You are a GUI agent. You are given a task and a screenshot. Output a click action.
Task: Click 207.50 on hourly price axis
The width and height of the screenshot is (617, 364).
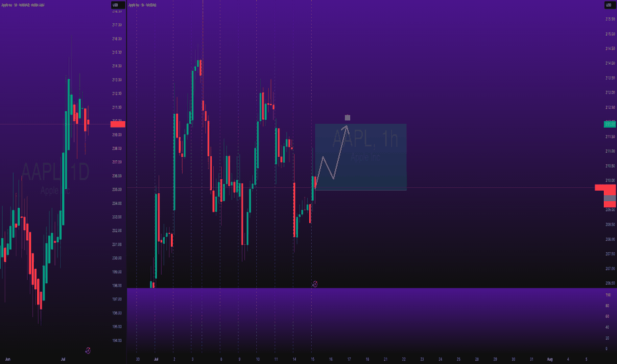(610, 254)
